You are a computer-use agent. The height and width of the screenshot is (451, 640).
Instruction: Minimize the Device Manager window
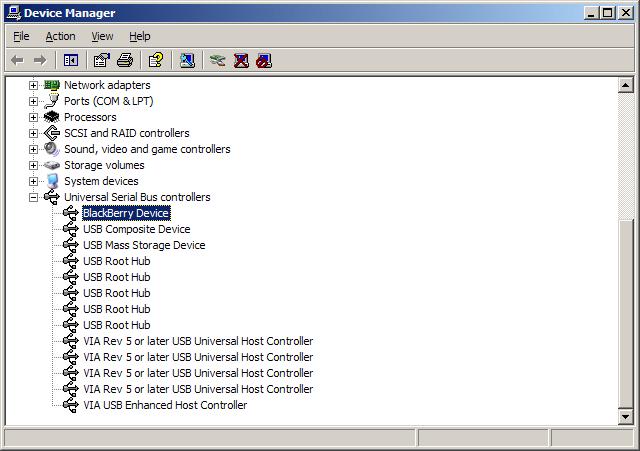pyautogui.click(x=591, y=13)
